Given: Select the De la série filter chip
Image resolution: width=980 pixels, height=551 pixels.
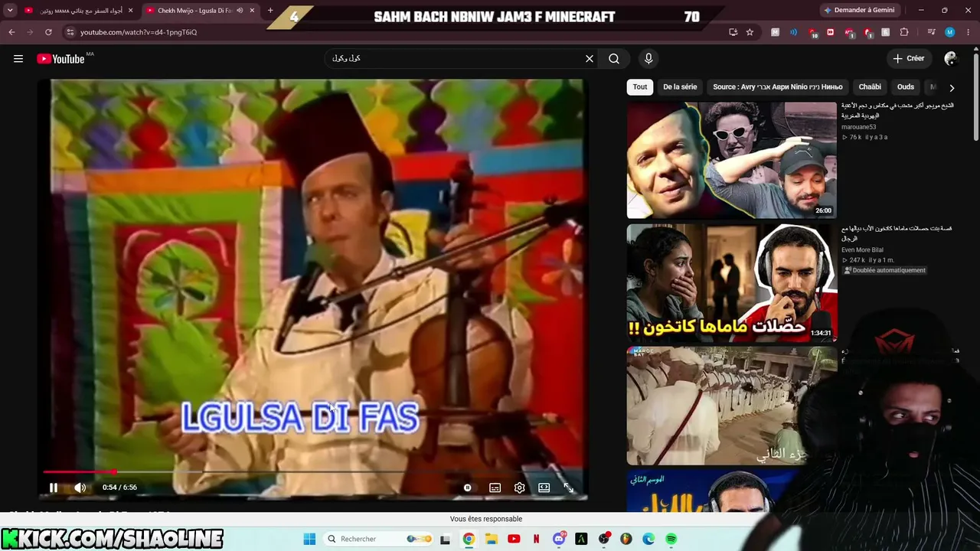Looking at the screenshot, I should click(680, 87).
